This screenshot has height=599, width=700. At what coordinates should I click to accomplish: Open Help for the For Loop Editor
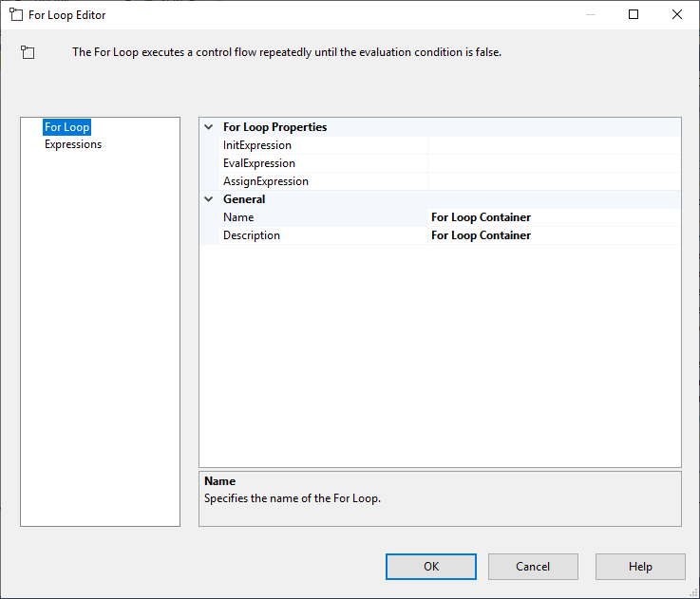click(x=640, y=567)
